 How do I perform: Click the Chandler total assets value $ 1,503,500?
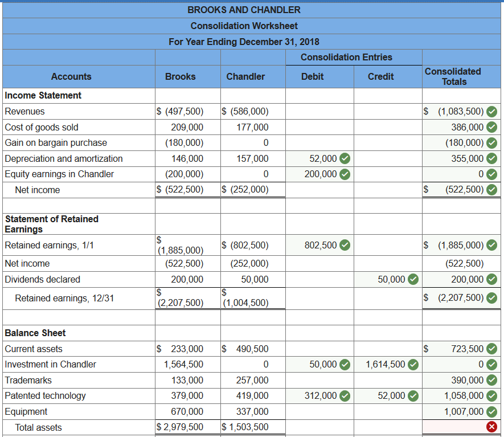coord(245,427)
